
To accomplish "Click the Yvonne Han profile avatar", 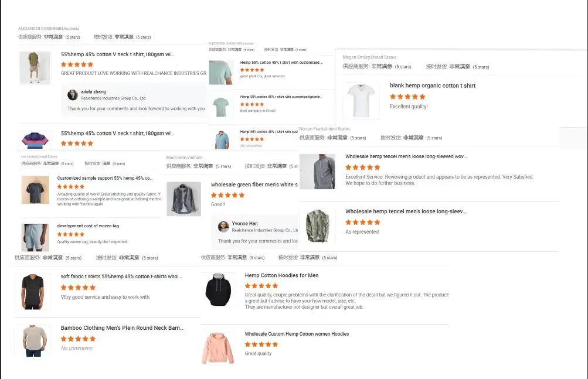I will tap(223, 227).
